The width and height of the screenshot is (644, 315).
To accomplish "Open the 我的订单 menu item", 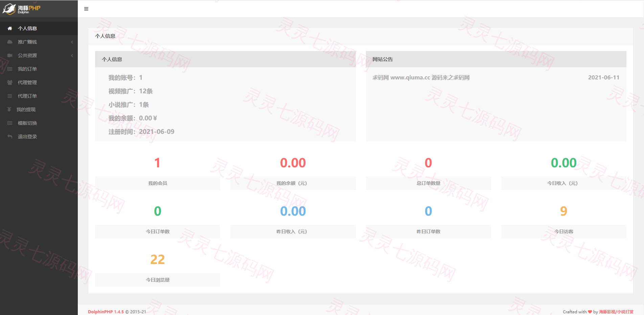I will [x=39, y=69].
